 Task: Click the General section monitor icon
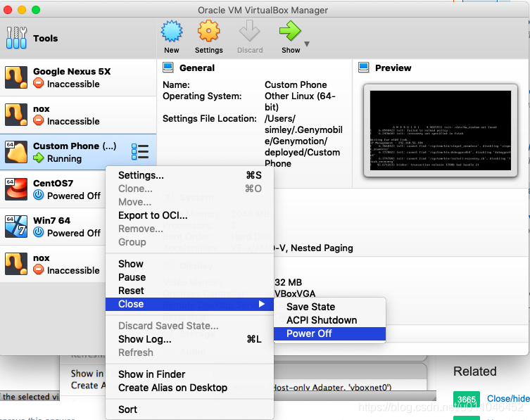click(x=168, y=68)
